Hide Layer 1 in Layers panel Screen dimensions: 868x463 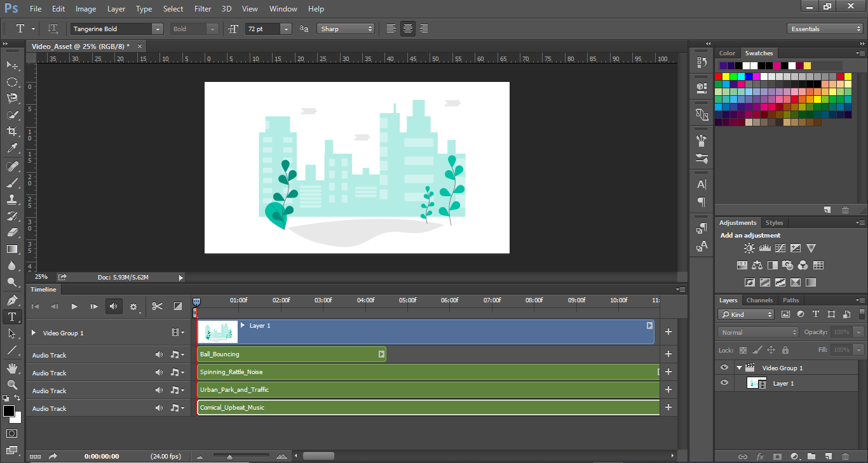click(724, 383)
